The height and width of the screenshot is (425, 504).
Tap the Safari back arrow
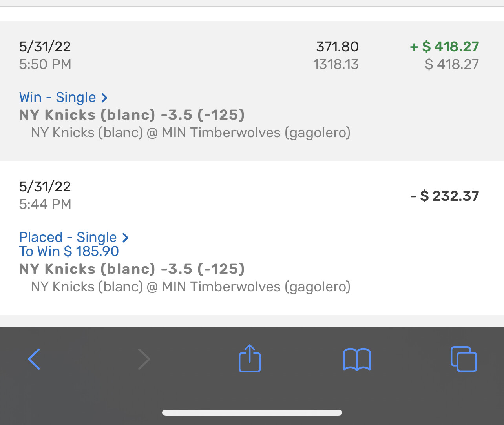click(34, 359)
